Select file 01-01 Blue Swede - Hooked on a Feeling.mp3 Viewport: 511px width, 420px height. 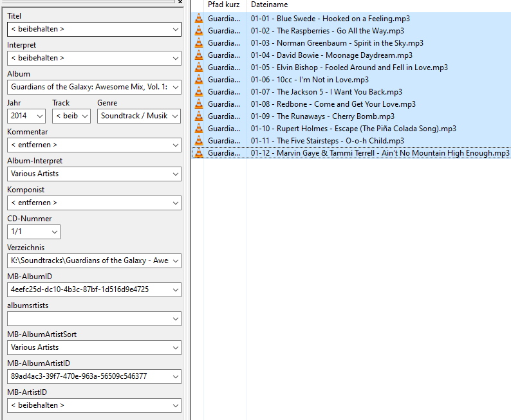[x=330, y=19]
